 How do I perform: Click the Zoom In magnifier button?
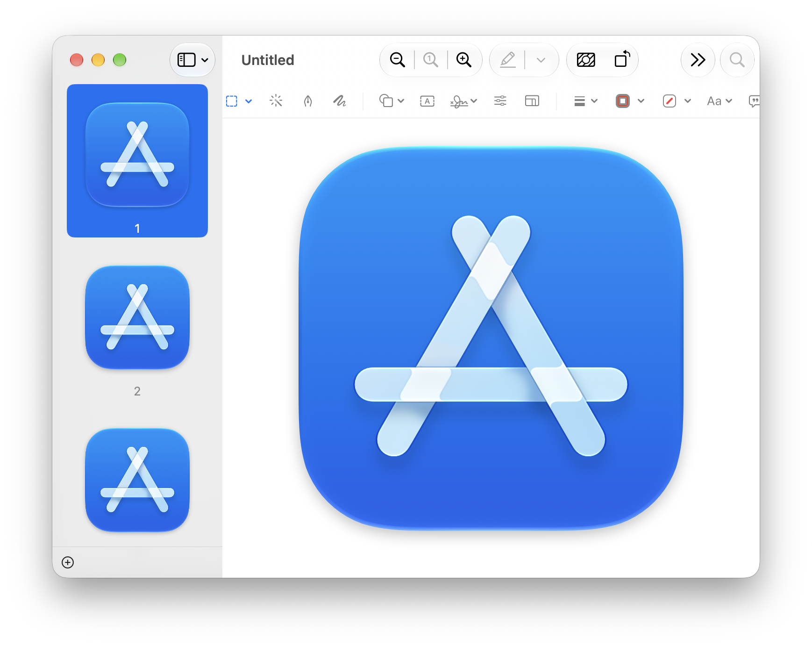463,60
